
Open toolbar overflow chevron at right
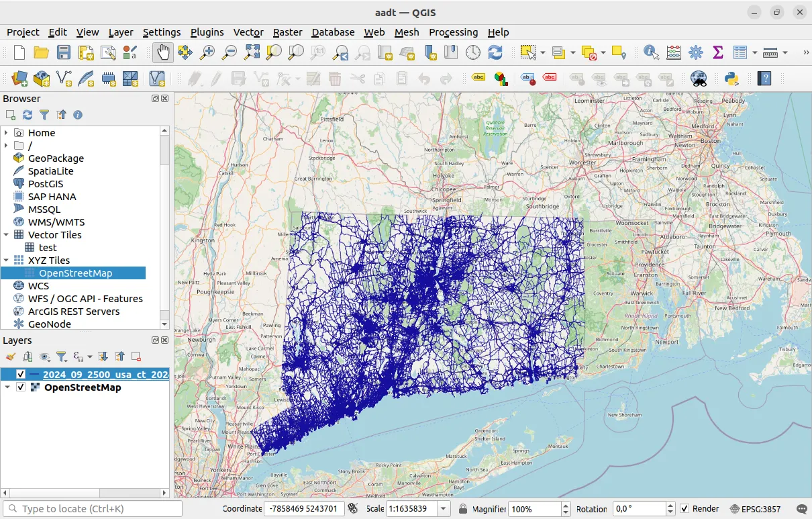point(805,52)
